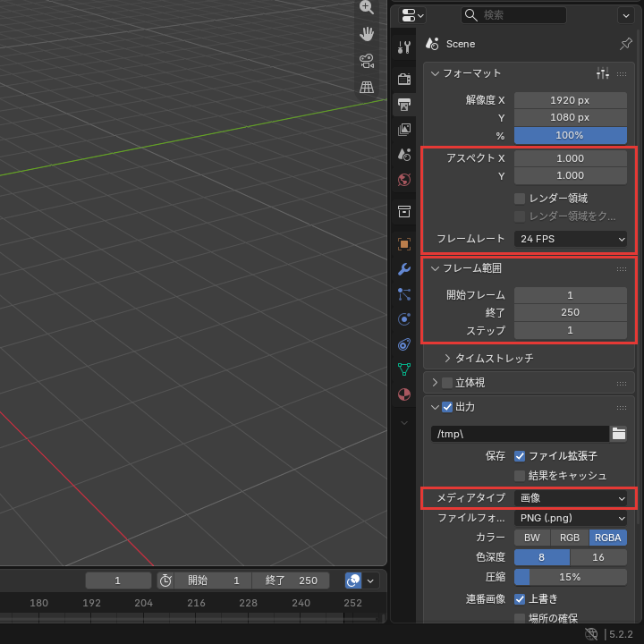The width and height of the screenshot is (644, 644).
Task: Select the RGB color mode
Action: pyautogui.click(x=570, y=538)
